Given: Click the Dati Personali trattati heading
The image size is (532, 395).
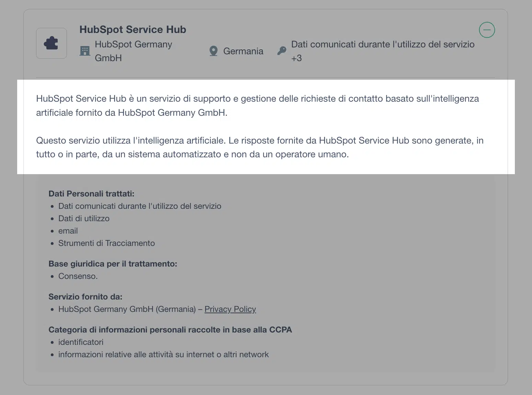Looking at the screenshot, I should [x=91, y=194].
